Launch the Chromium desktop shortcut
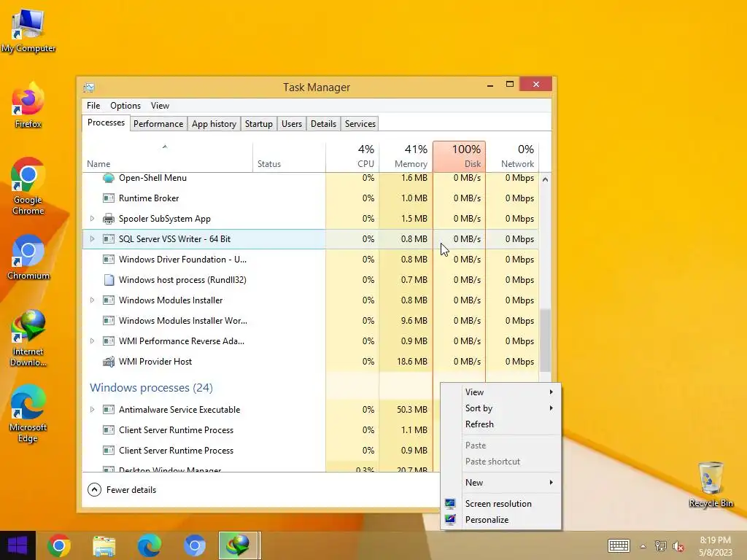 pyautogui.click(x=28, y=257)
